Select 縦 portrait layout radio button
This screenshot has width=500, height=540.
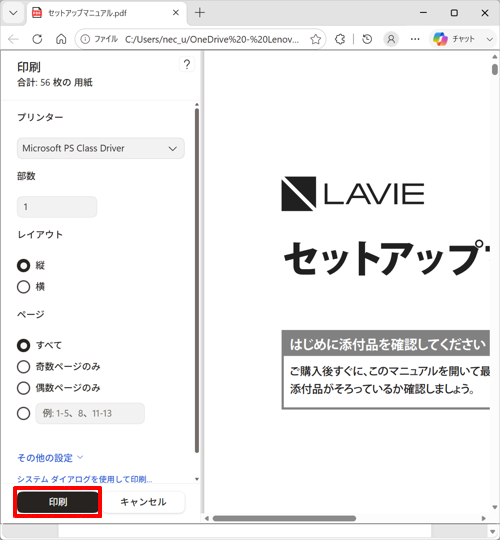23,266
